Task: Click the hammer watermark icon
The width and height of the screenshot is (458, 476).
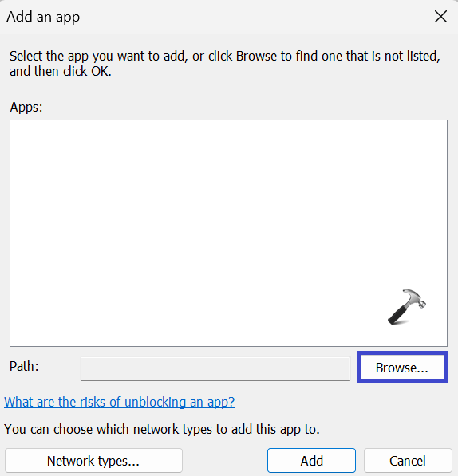Action: [x=407, y=307]
